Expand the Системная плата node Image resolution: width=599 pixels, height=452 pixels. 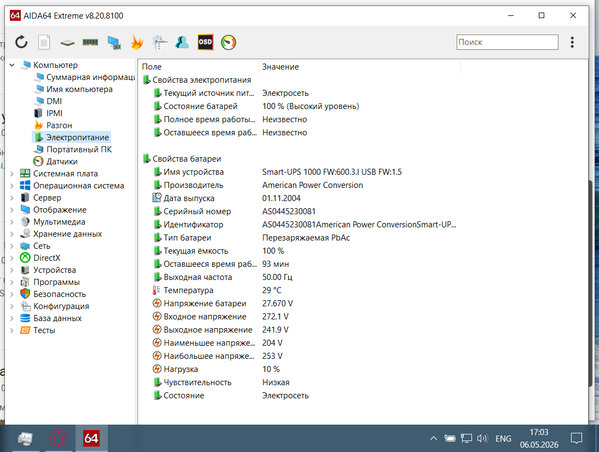click(x=12, y=173)
